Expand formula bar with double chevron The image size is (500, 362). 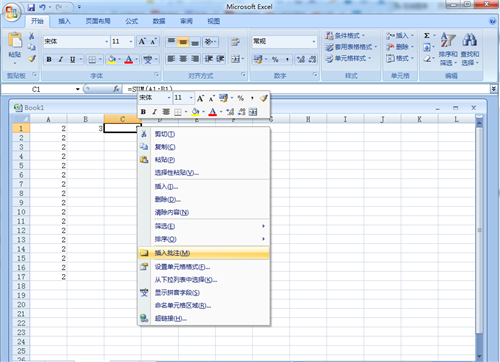pos(494,89)
